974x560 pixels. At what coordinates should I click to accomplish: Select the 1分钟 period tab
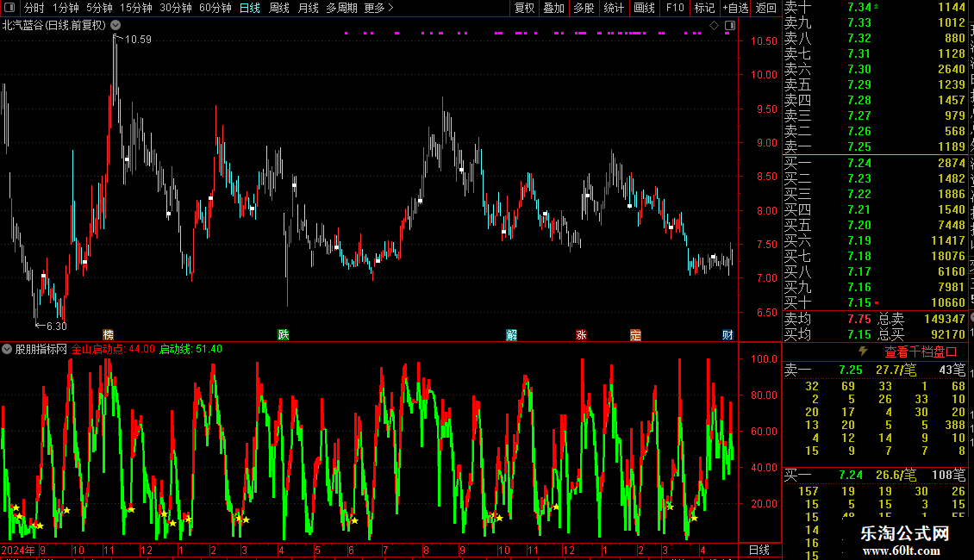[66, 8]
